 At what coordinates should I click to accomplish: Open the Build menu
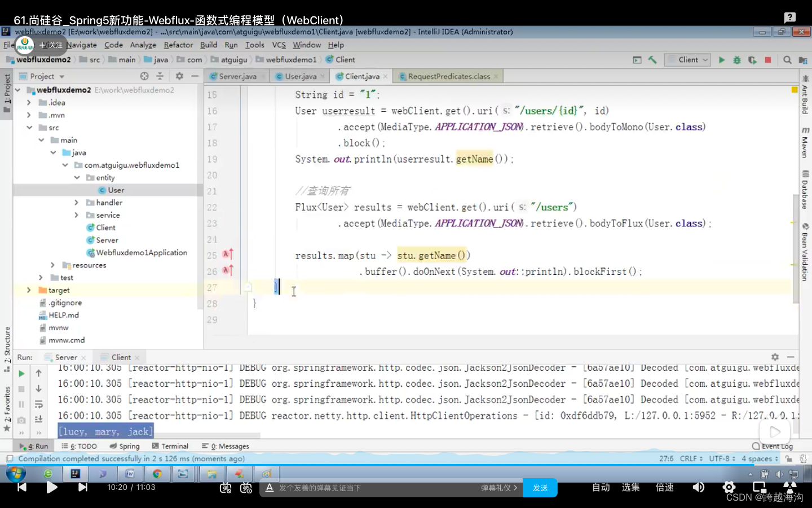[x=209, y=45]
